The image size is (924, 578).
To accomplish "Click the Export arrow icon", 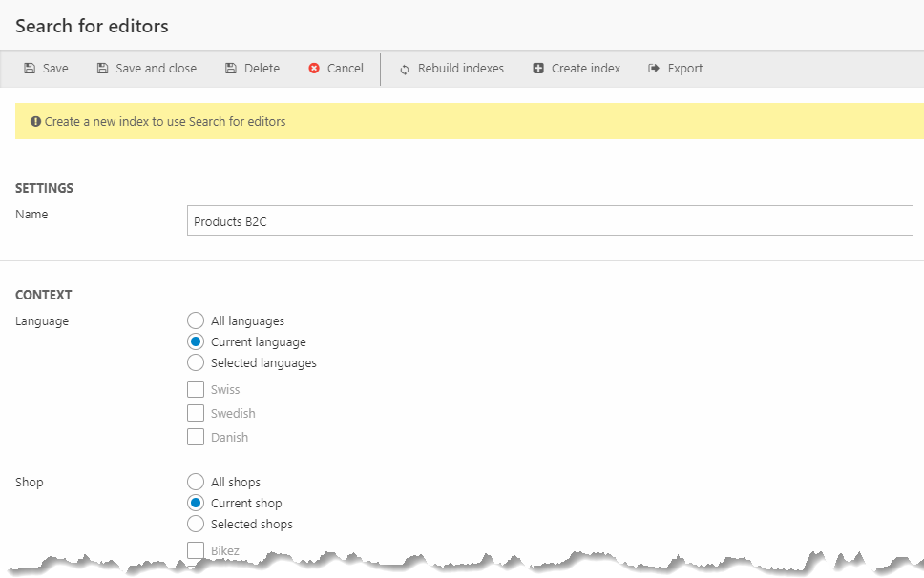I will pos(654,69).
